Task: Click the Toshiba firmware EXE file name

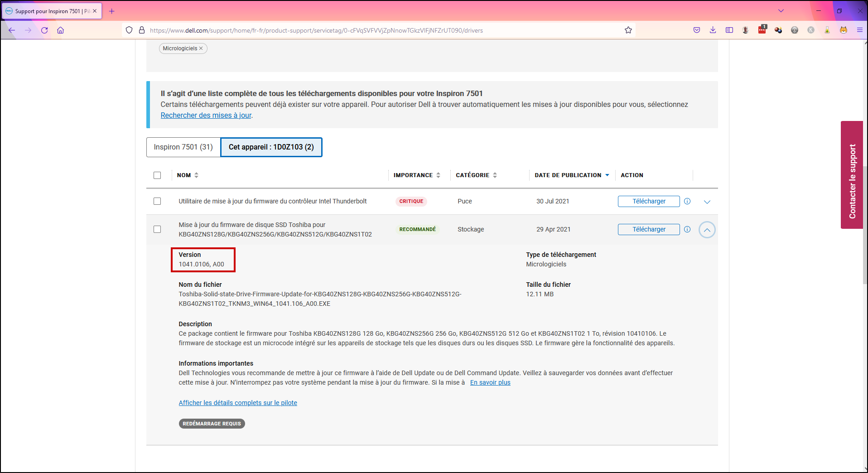Action: click(320, 299)
